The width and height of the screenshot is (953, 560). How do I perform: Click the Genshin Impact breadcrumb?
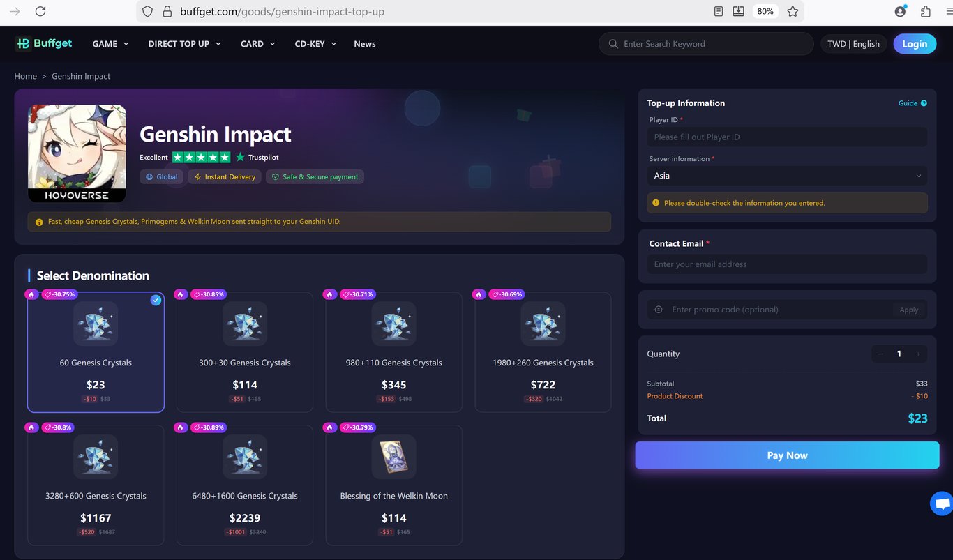[81, 76]
